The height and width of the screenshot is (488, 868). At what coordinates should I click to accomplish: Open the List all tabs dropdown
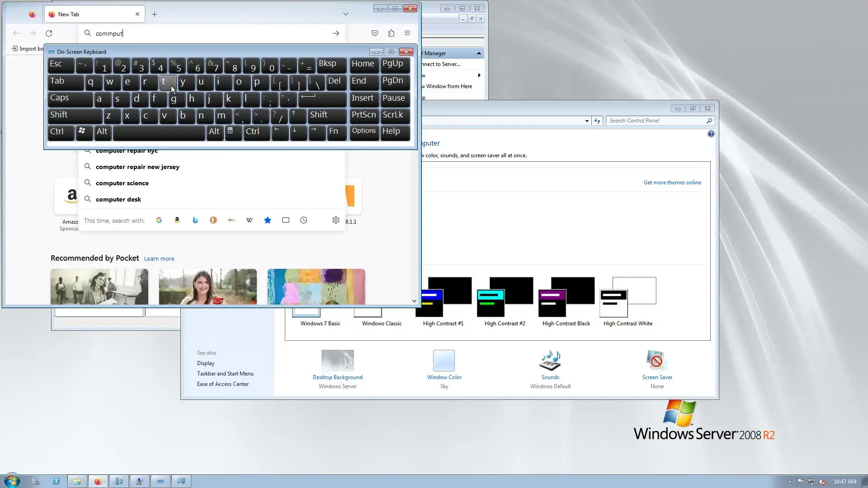click(x=346, y=14)
